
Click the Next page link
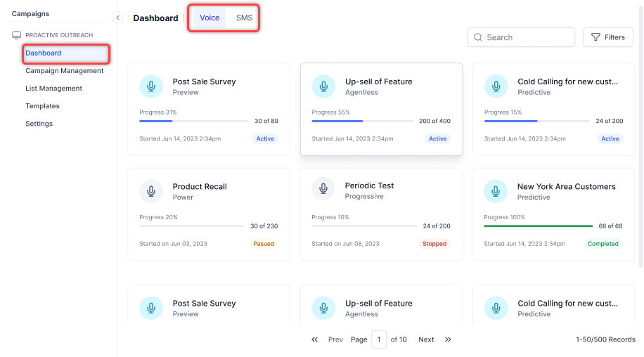(x=426, y=339)
